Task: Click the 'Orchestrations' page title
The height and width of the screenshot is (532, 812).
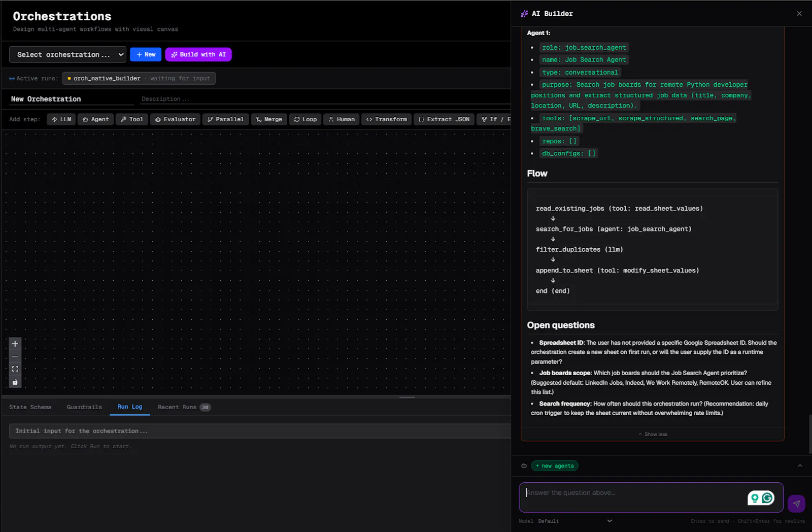Action: [62, 16]
